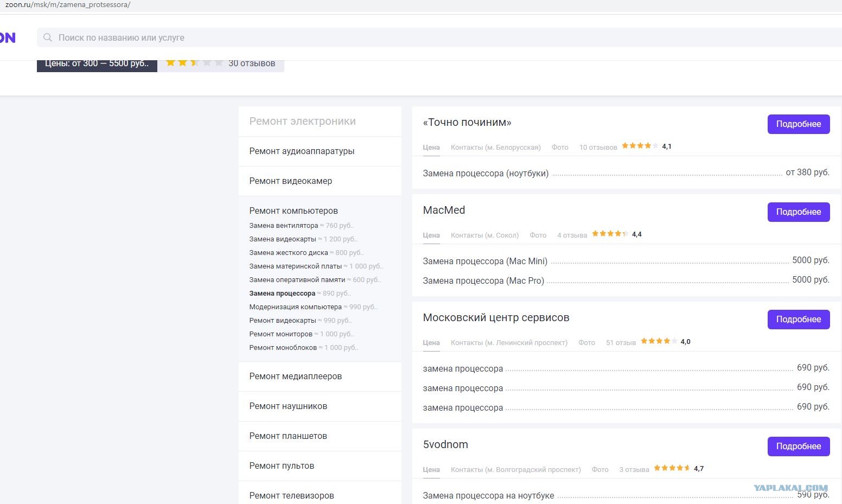This screenshot has width=842, height=504.
Task: Click Замена процессора (Mac Pro) row
Action: 626,280
